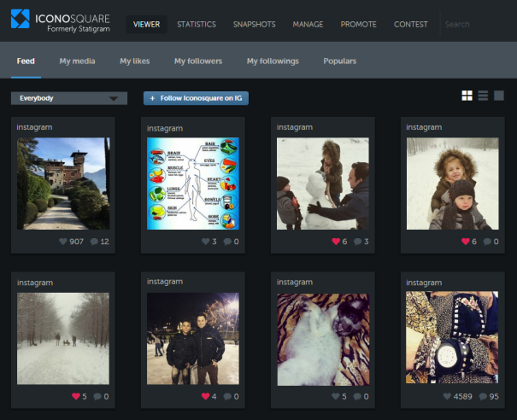
Task: Click instagram username above accessories photo
Action: pos(424,283)
